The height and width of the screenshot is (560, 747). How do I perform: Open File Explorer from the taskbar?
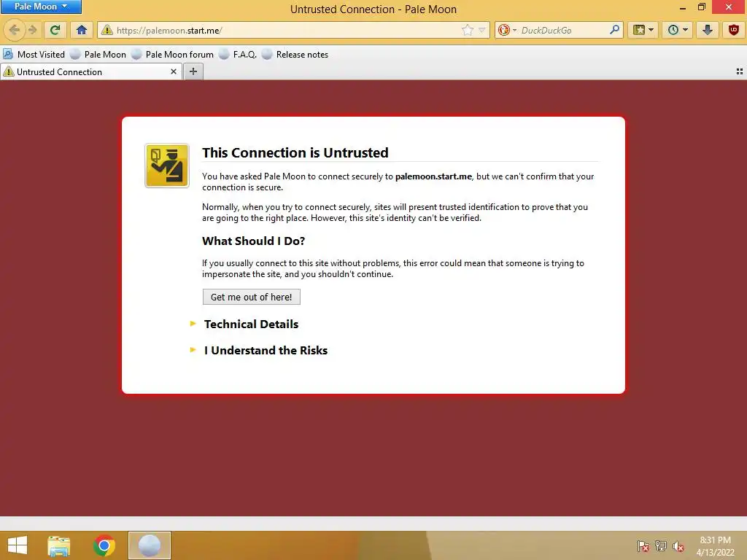point(59,545)
